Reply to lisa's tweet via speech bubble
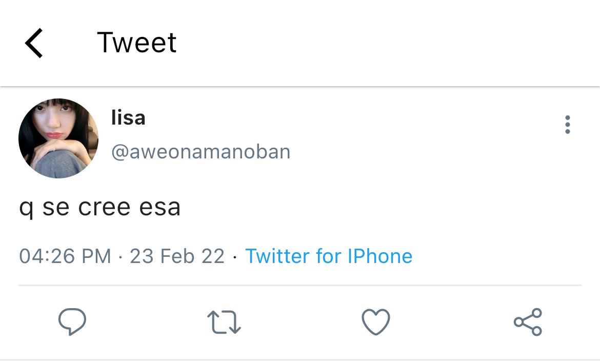Screen dimensions: 600x364 (72, 321)
